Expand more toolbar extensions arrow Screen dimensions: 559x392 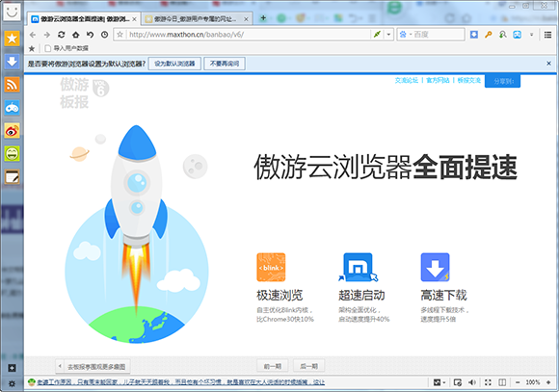pyautogui.click(x=532, y=35)
